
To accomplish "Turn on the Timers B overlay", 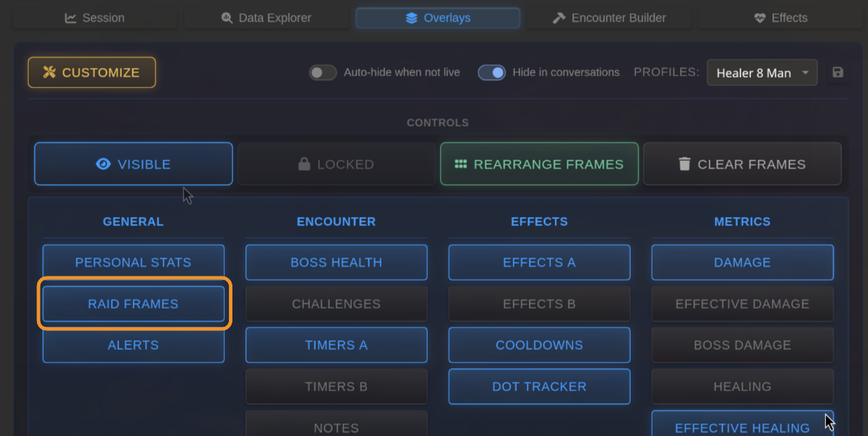I will (x=336, y=386).
